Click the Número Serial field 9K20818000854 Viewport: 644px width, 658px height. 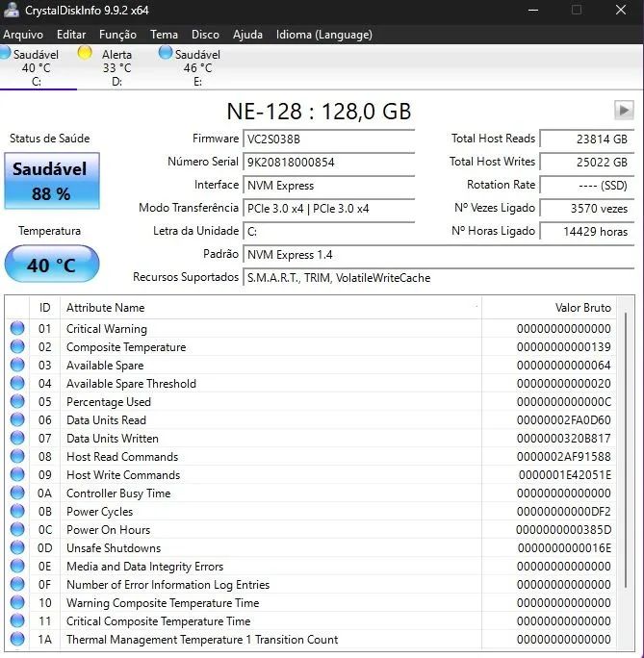tap(328, 162)
